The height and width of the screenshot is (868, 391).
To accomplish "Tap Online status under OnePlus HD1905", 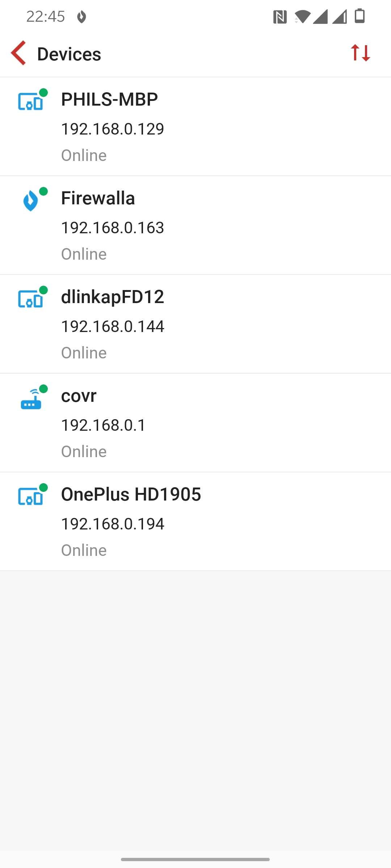I will [84, 550].
